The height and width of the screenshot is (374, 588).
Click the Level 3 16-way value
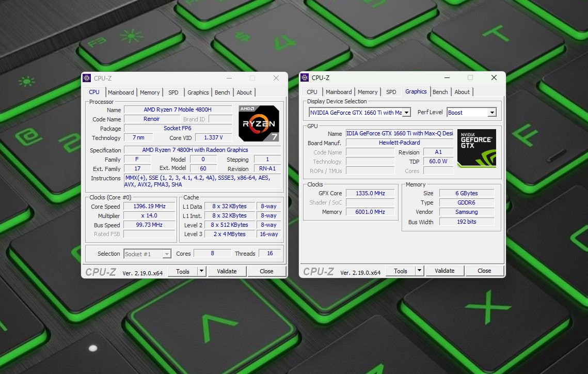coord(269,234)
